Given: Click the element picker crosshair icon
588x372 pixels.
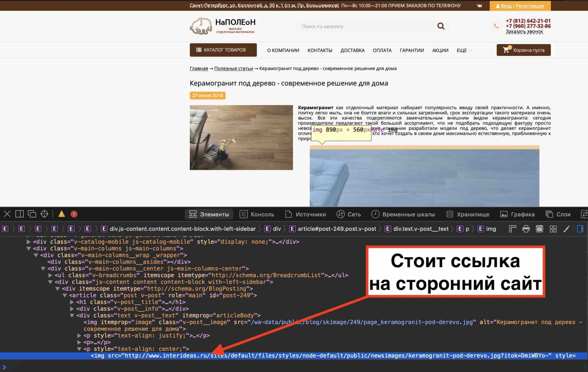Looking at the screenshot, I should 44,214.
